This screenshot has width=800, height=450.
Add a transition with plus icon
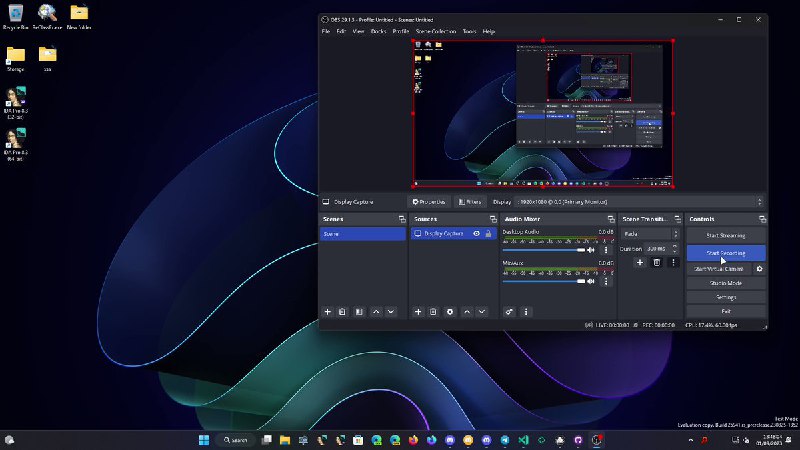(x=640, y=262)
